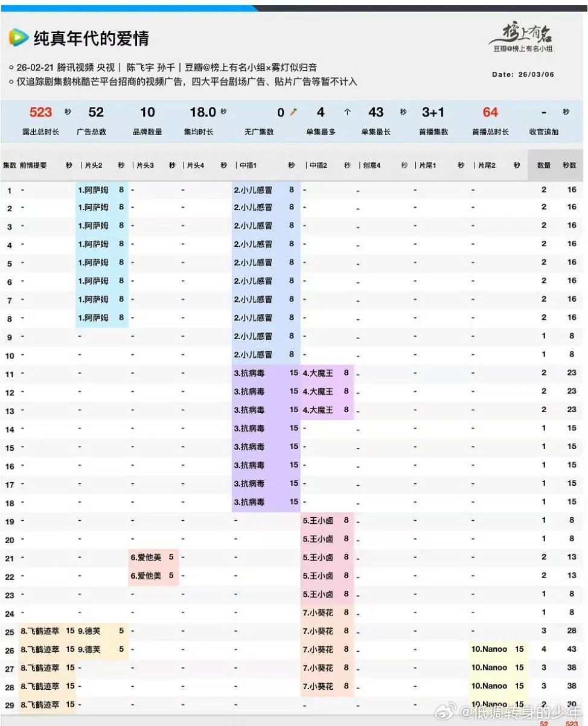Click 7.小葵花 in episode 24 row
The width and height of the screenshot is (588, 726).
click(318, 613)
